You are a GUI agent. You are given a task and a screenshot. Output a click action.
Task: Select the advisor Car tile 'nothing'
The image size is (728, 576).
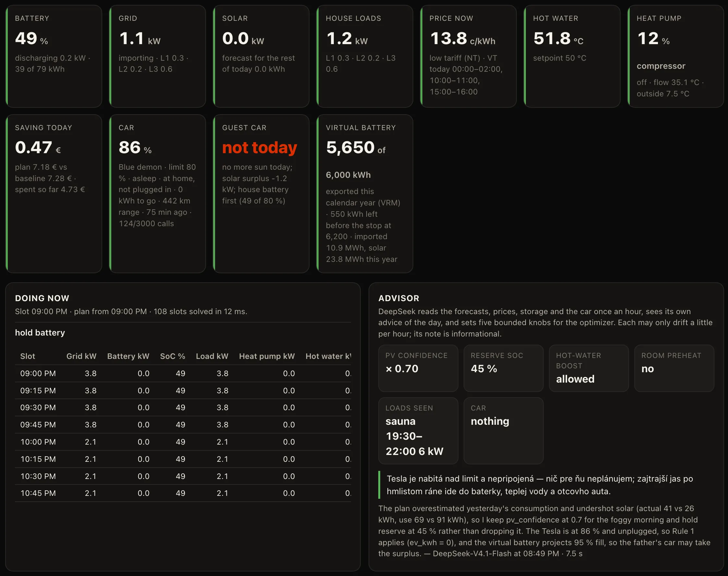point(504,431)
